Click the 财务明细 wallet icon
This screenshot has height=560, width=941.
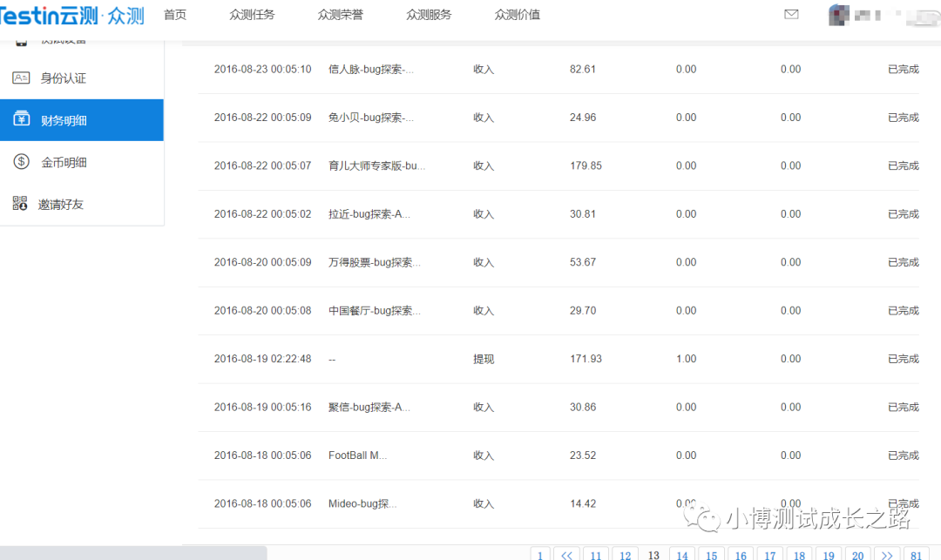pyautogui.click(x=21, y=119)
